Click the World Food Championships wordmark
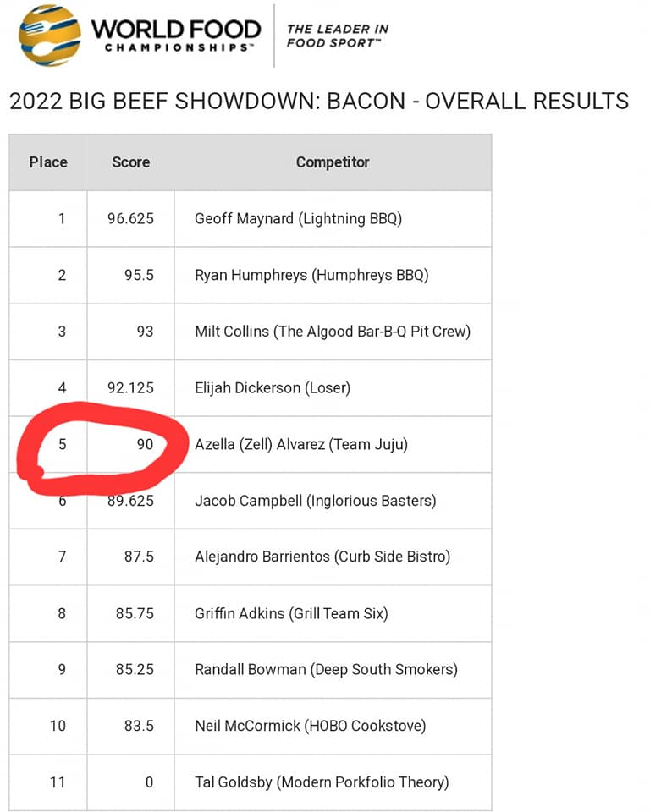 tap(176, 36)
